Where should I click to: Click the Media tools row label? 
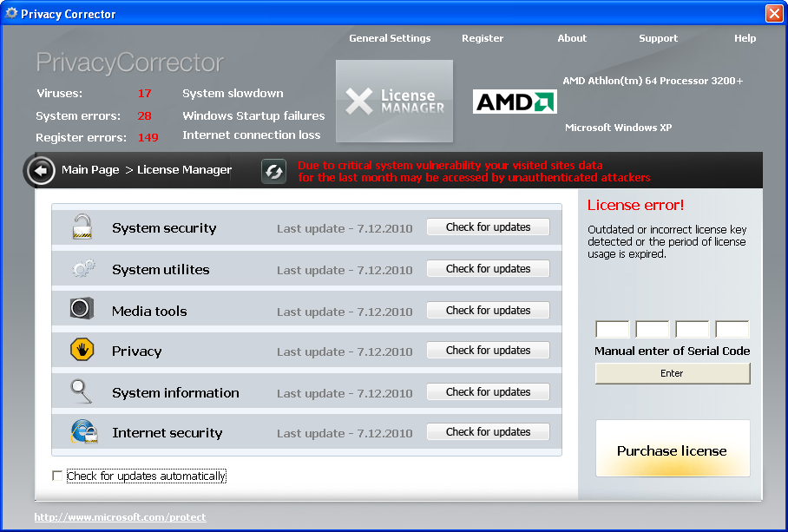(149, 312)
